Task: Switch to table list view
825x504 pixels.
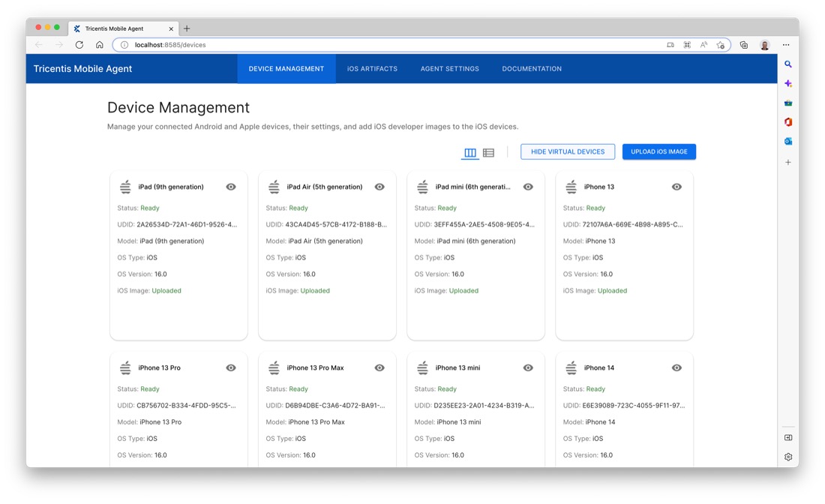Action: tap(488, 152)
